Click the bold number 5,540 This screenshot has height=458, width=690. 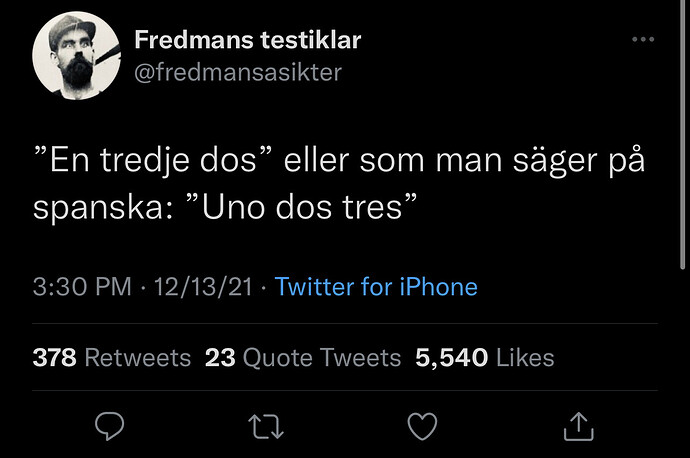(x=451, y=357)
